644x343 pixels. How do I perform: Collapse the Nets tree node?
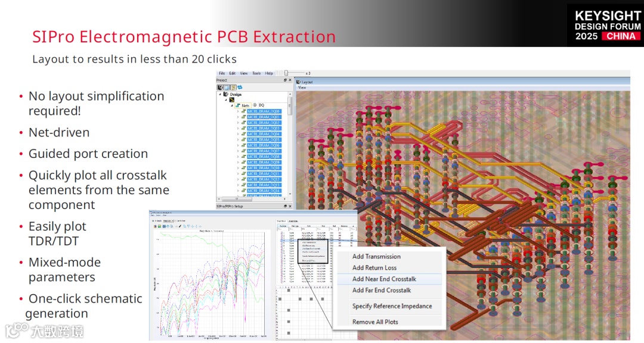[x=232, y=105]
